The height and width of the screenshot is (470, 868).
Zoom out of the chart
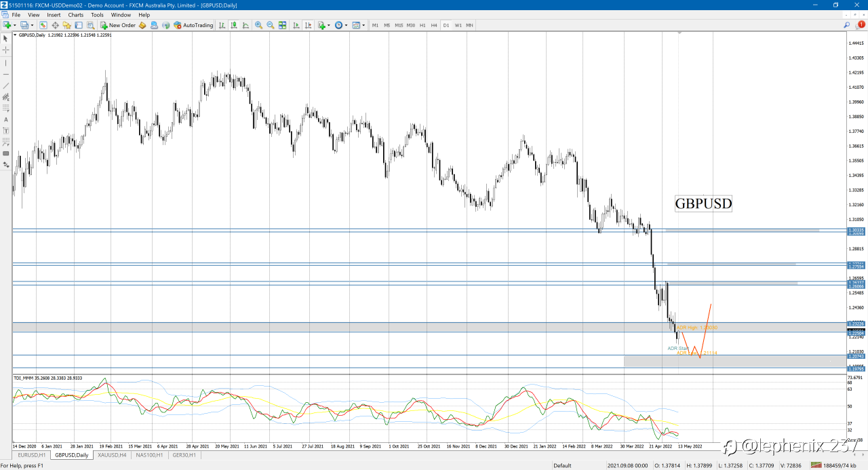coord(271,25)
